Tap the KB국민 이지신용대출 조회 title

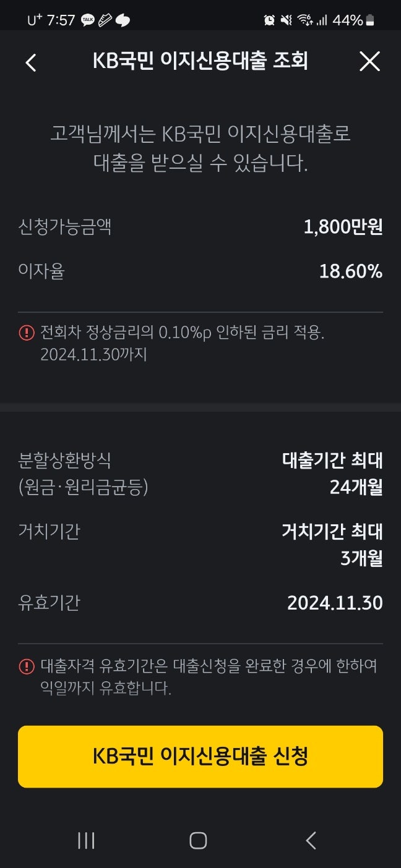point(200,61)
